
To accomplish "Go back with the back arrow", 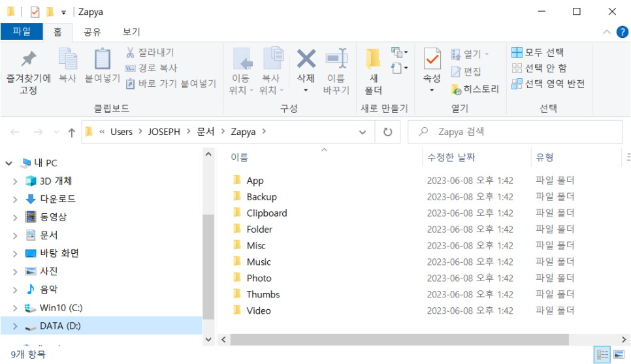I will (15, 132).
